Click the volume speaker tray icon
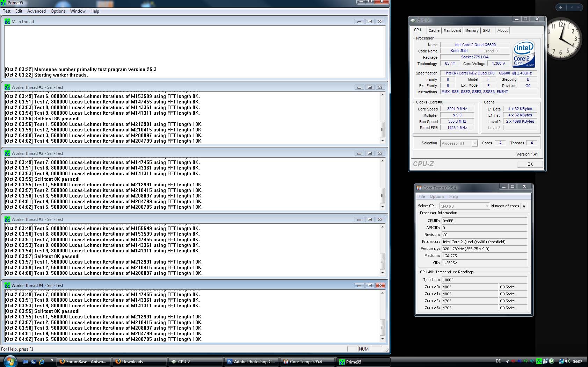The height and width of the screenshot is (367, 588). [x=568, y=361]
